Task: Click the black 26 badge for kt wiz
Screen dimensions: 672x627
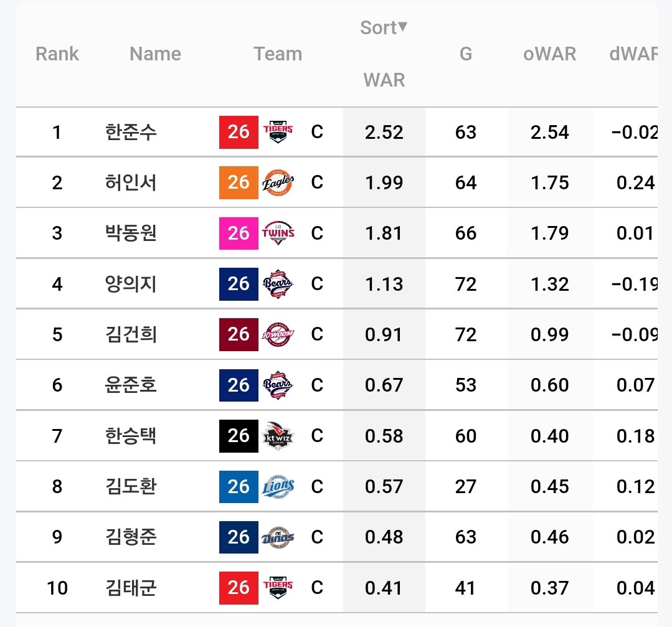Action: (239, 436)
